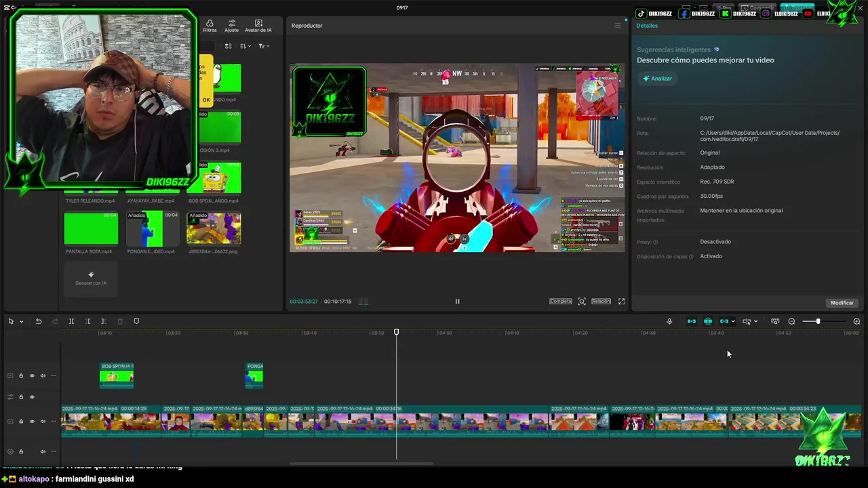
Task: Click the Modificar button
Action: [842, 303]
